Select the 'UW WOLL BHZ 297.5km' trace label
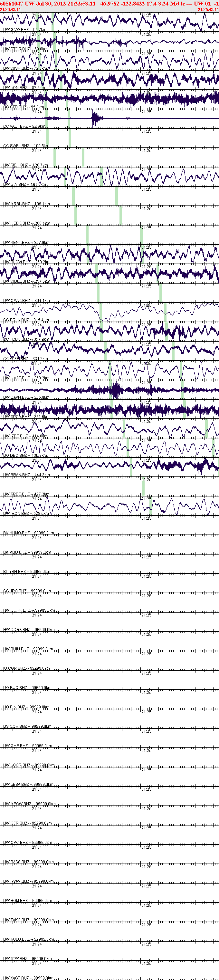The image size is (219, 980). click(26, 282)
